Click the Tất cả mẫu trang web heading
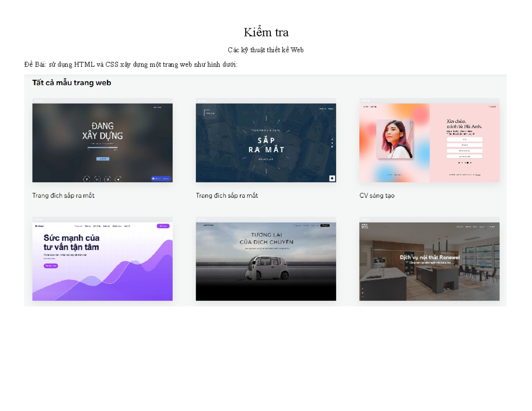Screen dimensions: 532x411 coord(71,82)
